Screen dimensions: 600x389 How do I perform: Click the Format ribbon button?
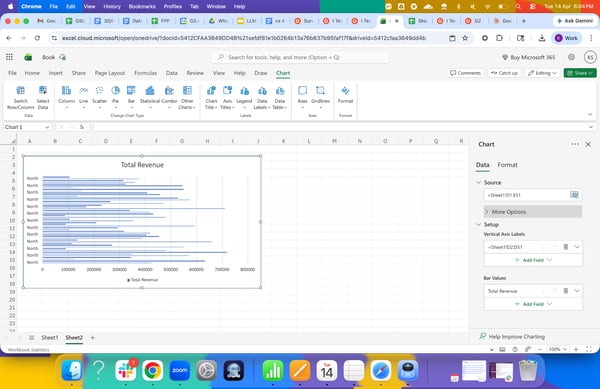click(x=345, y=95)
